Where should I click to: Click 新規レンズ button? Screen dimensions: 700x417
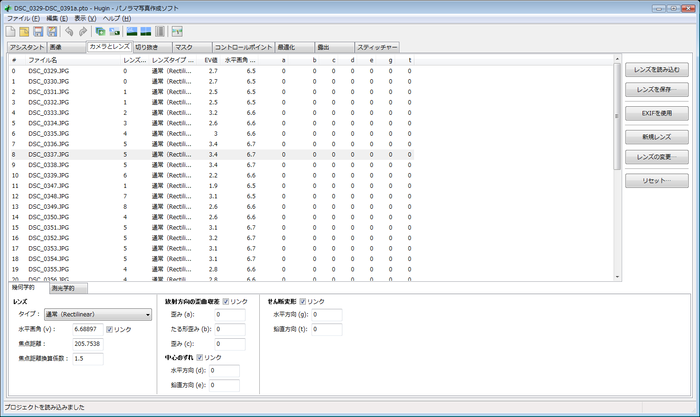click(x=657, y=137)
